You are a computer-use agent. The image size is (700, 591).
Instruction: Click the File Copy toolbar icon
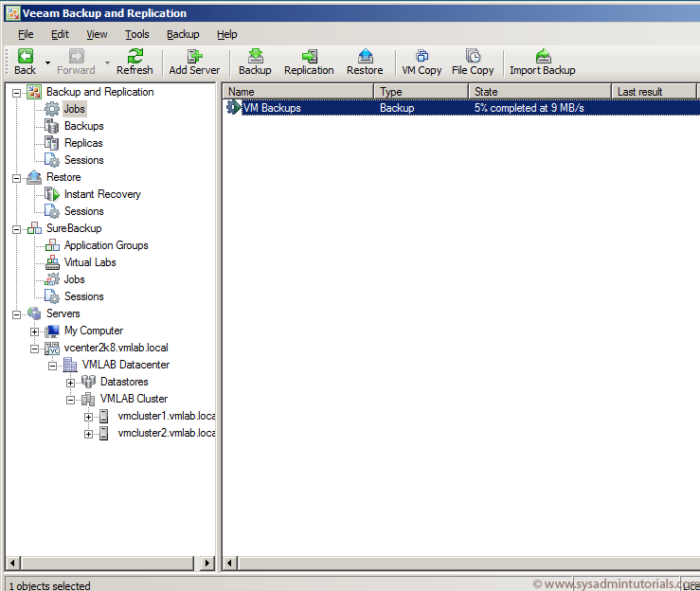(x=473, y=56)
